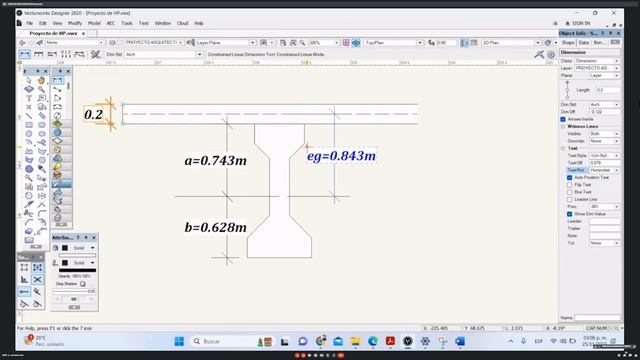The height and width of the screenshot is (360, 640).
Task: Toggle Snap to Angle in Snapping palette
Action: [x=24, y=280]
